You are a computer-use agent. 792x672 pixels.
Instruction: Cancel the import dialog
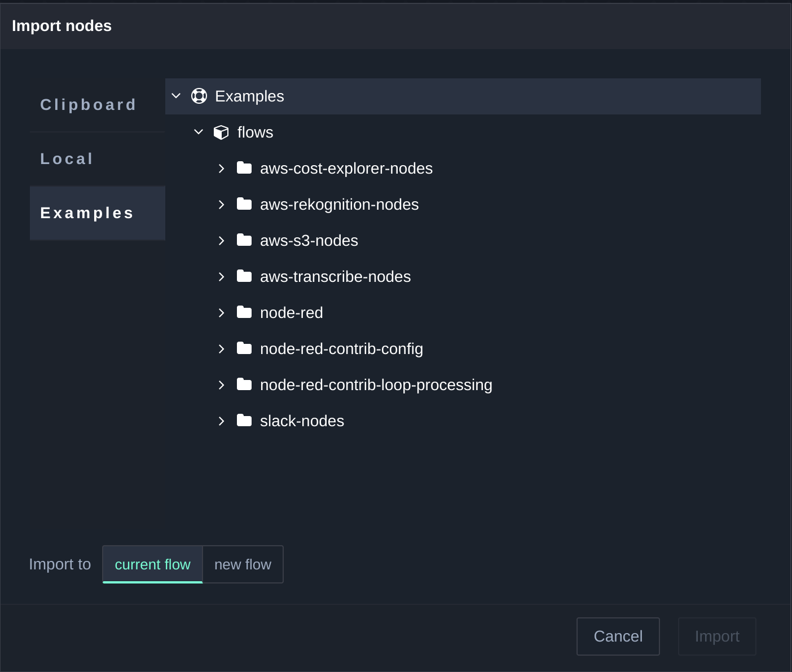pos(618,636)
